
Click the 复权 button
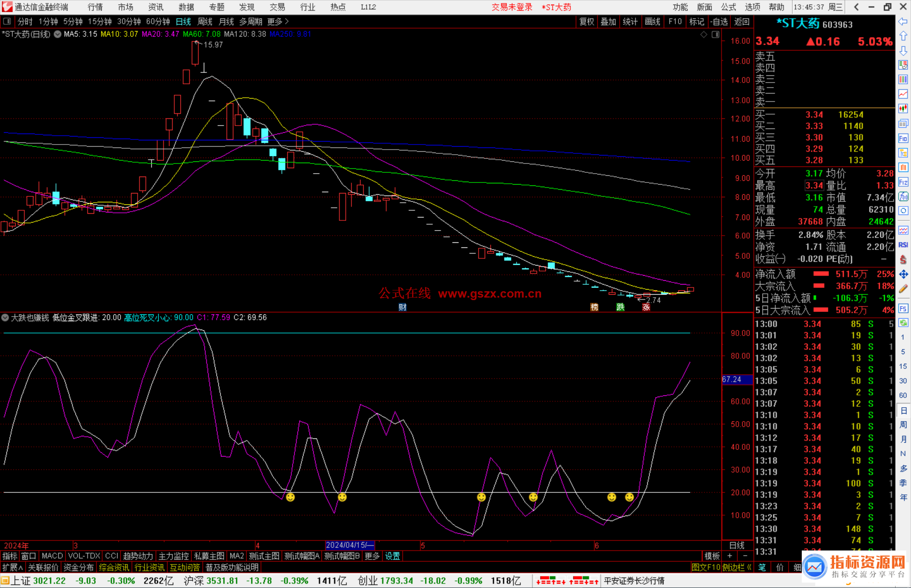click(587, 21)
